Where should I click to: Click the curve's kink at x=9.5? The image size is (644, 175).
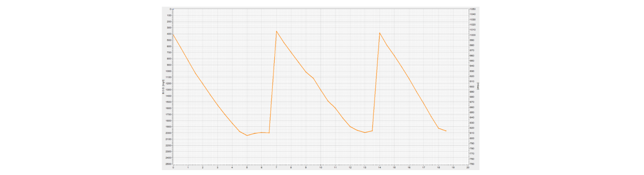313,78
